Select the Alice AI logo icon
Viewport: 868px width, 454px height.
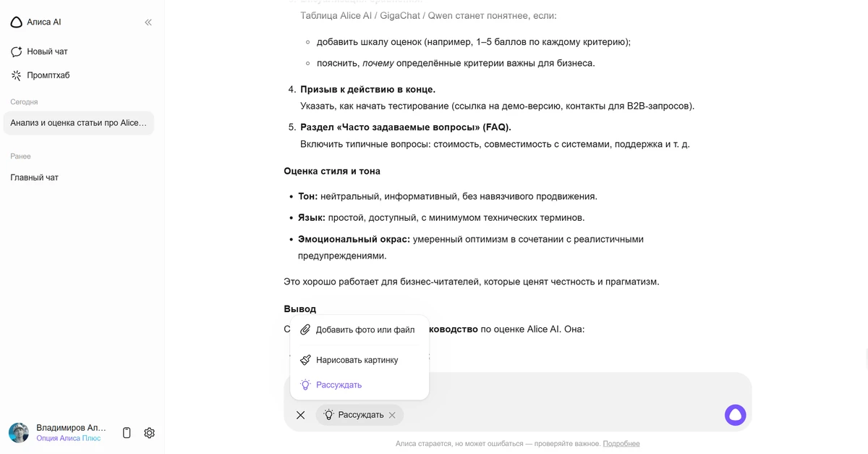tap(16, 22)
